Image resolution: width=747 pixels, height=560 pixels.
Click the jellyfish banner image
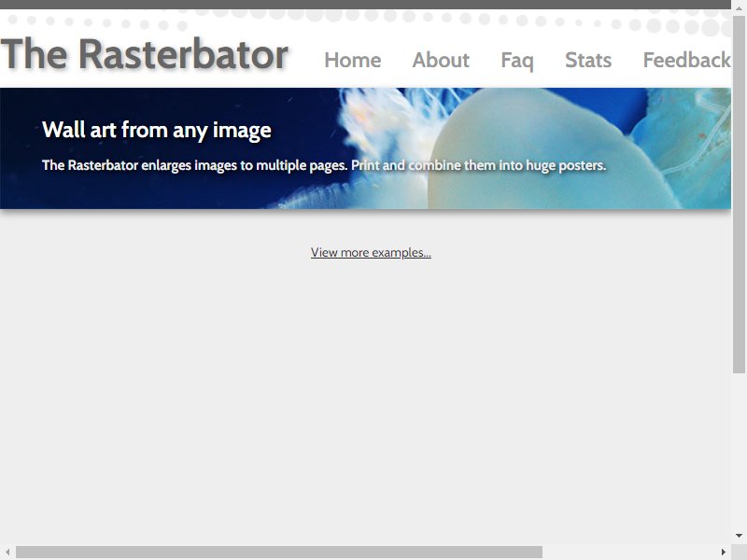pos(365,148)
